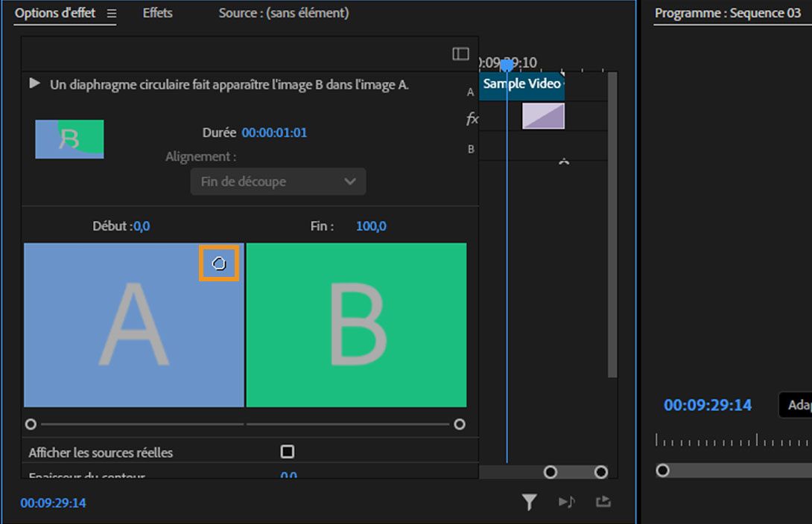Click the blue playhead marker
Image resolution: width=812 pixels, height=524 pixels.
point(507,65)
